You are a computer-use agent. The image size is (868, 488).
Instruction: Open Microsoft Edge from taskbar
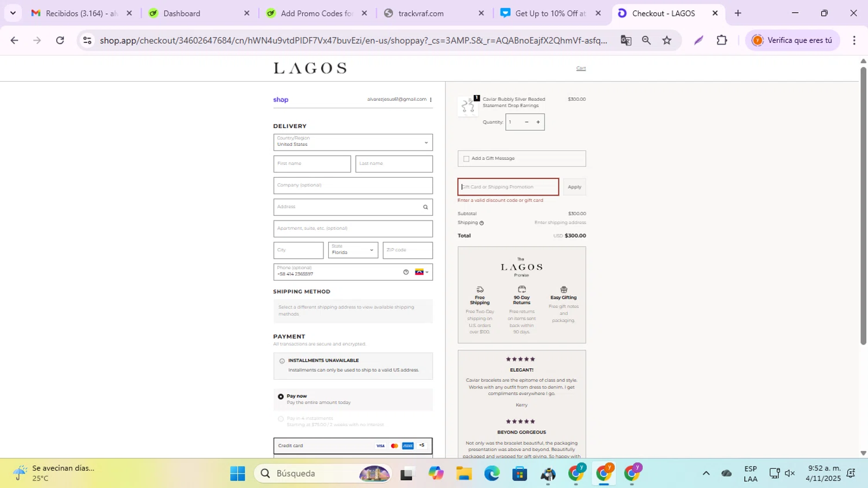(x=492, y=474)
